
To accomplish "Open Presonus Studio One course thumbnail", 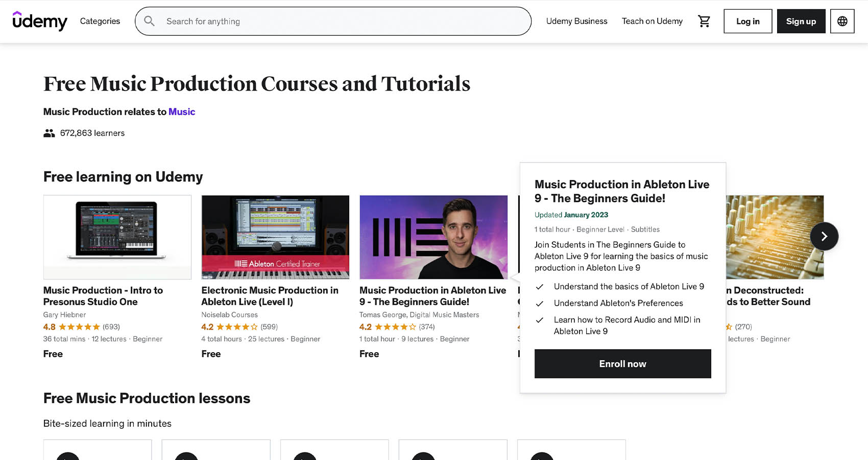I will 117,237.
